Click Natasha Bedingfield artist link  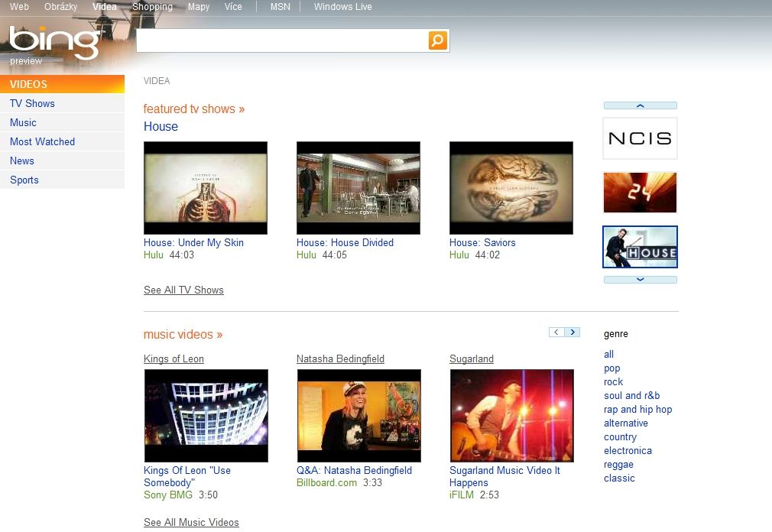pyautogui.click(x=340, y=358)
